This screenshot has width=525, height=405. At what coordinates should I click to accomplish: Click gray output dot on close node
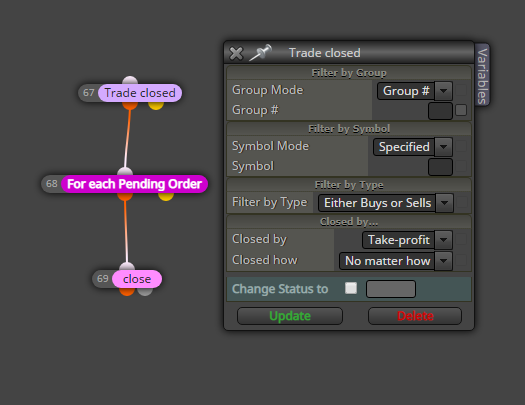point(145,292)
